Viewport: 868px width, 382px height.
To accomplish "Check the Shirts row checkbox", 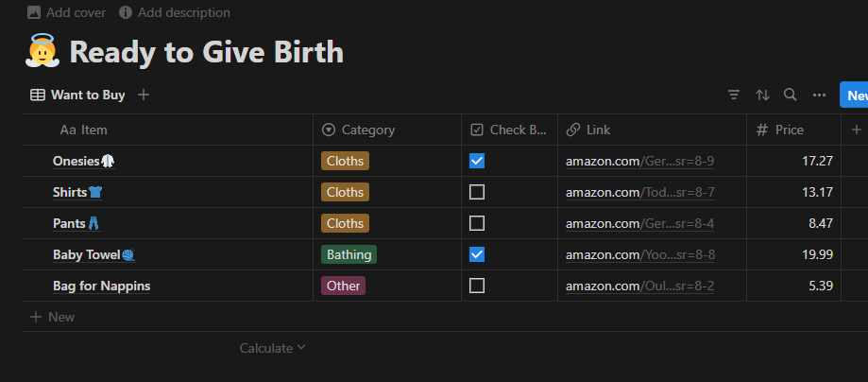I will point(477,192).
